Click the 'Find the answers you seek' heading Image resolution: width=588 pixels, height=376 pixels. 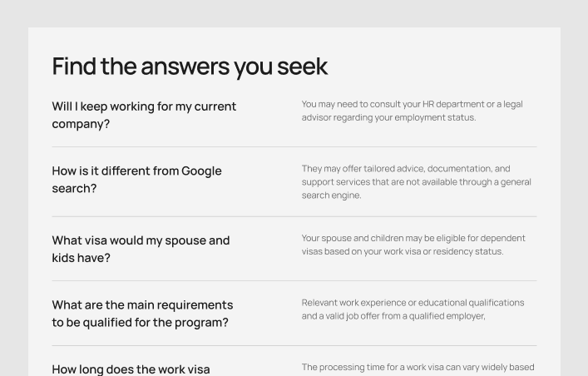190,67
